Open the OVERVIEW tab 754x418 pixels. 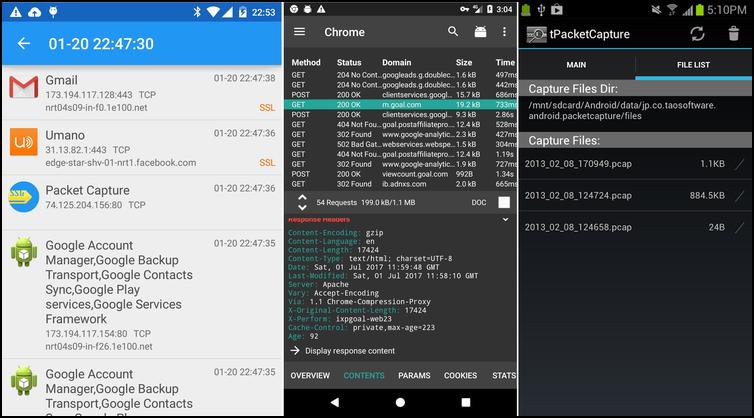[310, 376]
